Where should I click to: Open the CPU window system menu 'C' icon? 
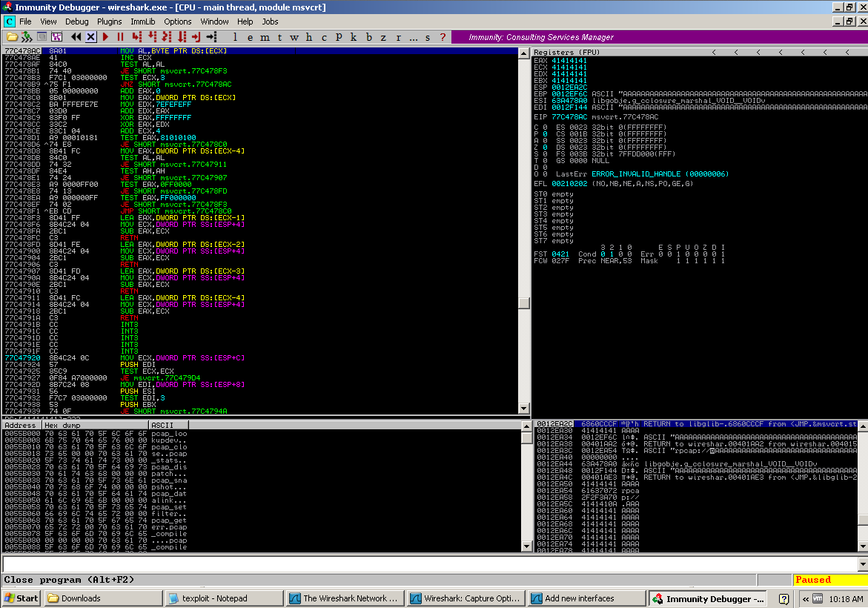point(10,22)
